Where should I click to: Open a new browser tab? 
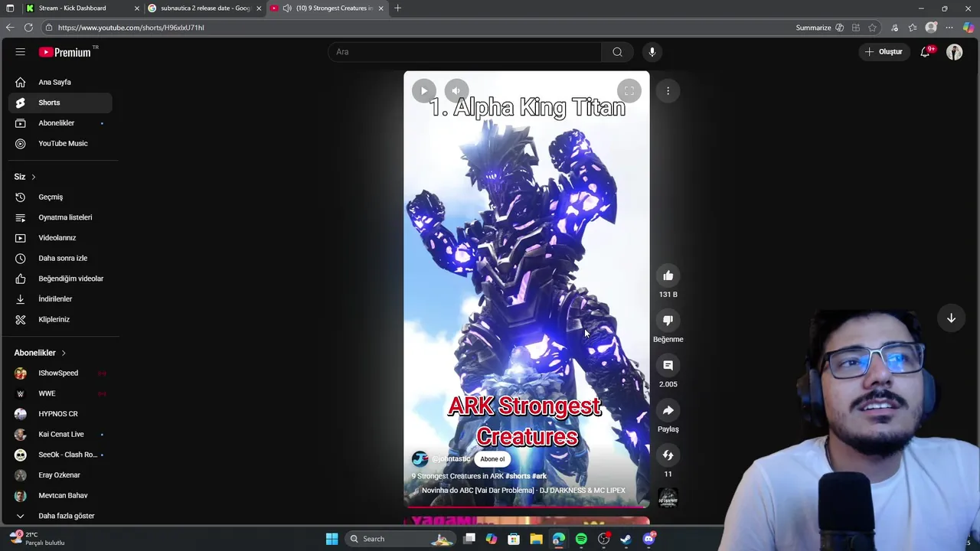pos(397,8)
